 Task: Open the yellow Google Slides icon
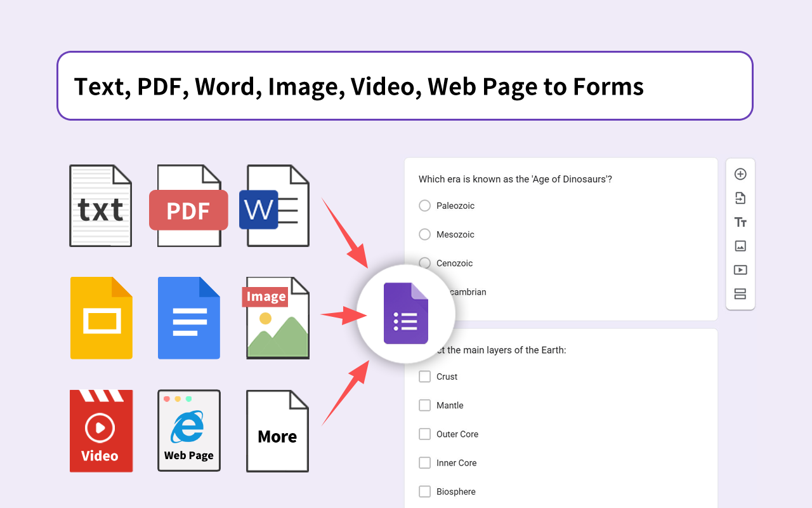101,317
